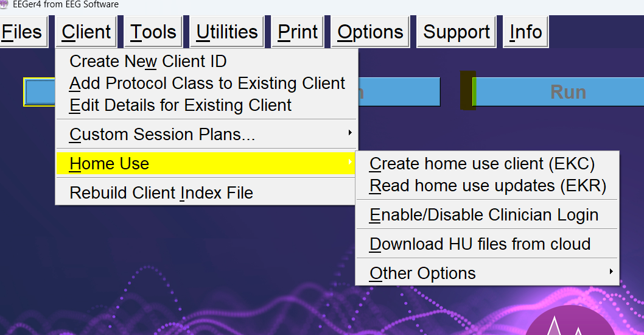Choose Read home use updates (EKR)

point(487,185)
